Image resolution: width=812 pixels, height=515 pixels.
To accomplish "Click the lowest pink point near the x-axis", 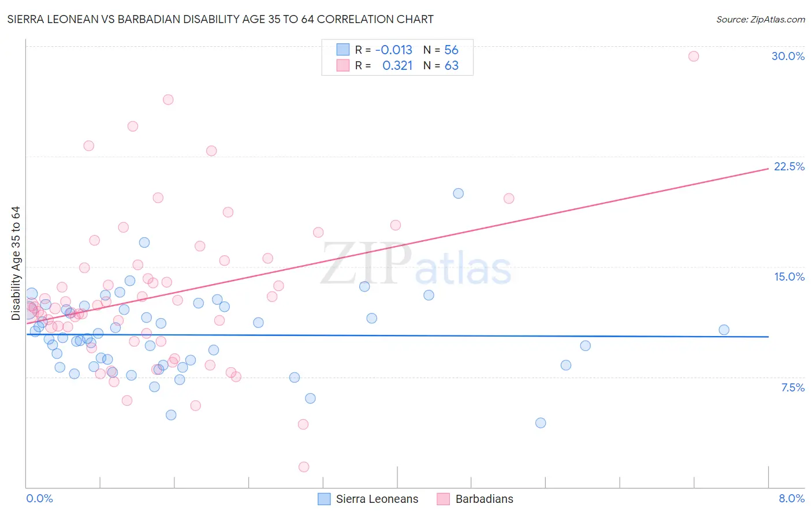I will (304, 467).
